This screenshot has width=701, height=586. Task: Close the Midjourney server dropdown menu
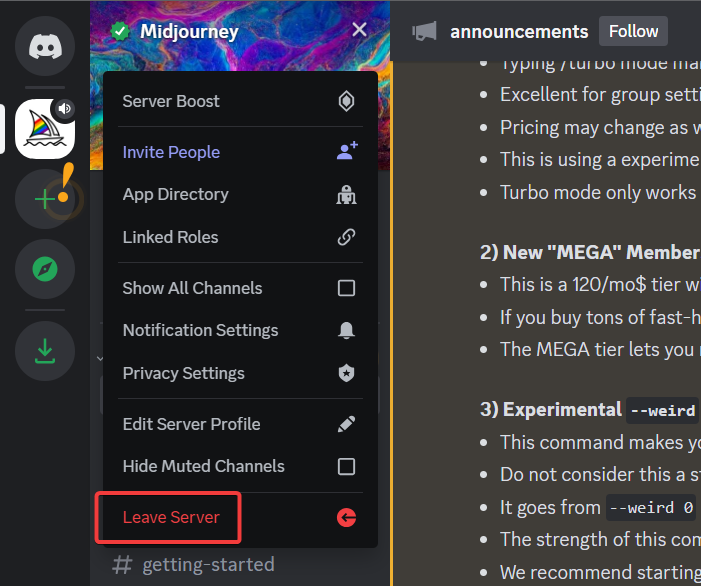point(359,31)
